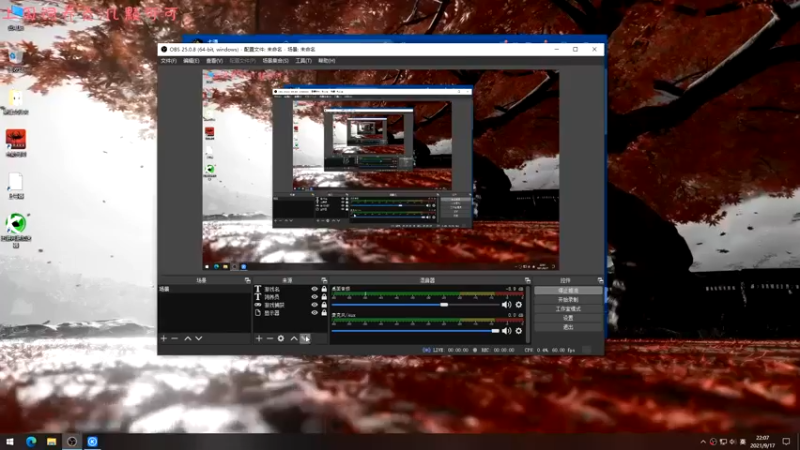Toggle visibility of the display capture (显示器) source
This screenshot has height=450, width=800.
click(314, 313)
